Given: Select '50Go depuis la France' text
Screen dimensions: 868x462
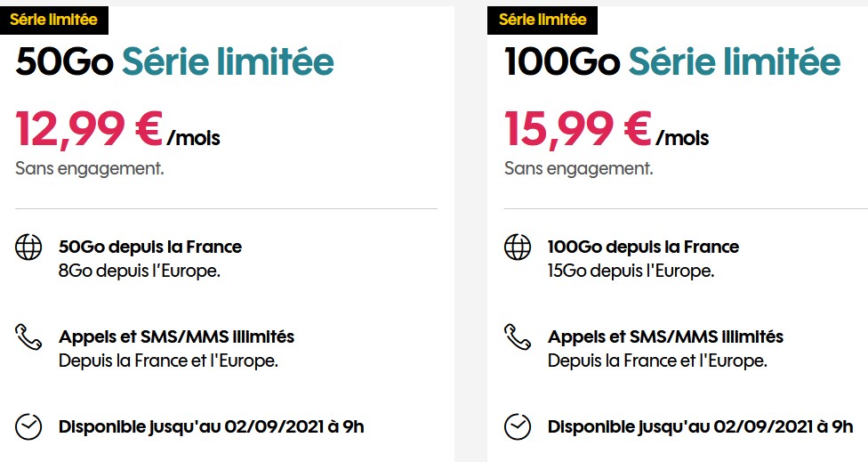Looking at the screenshot, I should [x=149, y=247].
